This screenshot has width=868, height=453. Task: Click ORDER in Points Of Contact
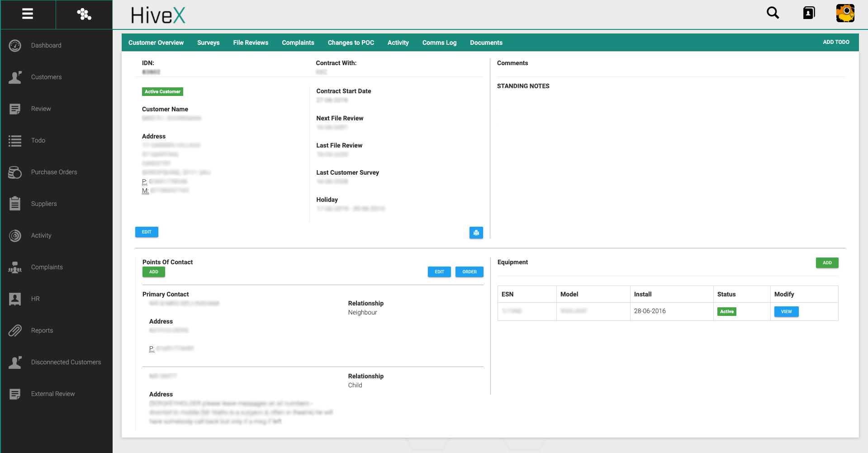tap(469, 272)
